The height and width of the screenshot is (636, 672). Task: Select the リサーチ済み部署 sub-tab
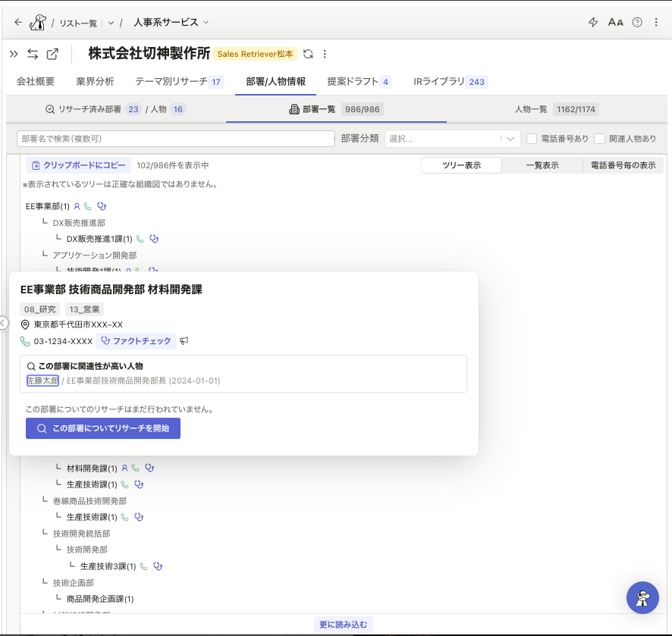pos(116,109)
